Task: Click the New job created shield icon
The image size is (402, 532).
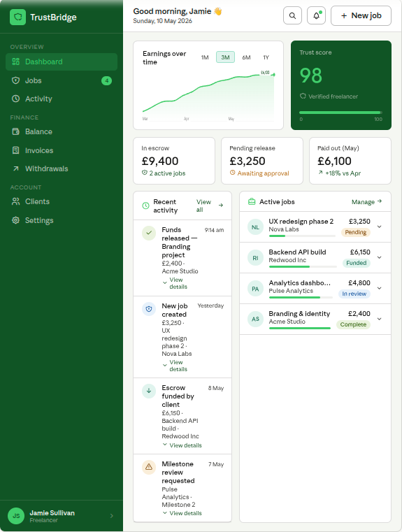Action: pyautogui.click(x=149, y=309)
